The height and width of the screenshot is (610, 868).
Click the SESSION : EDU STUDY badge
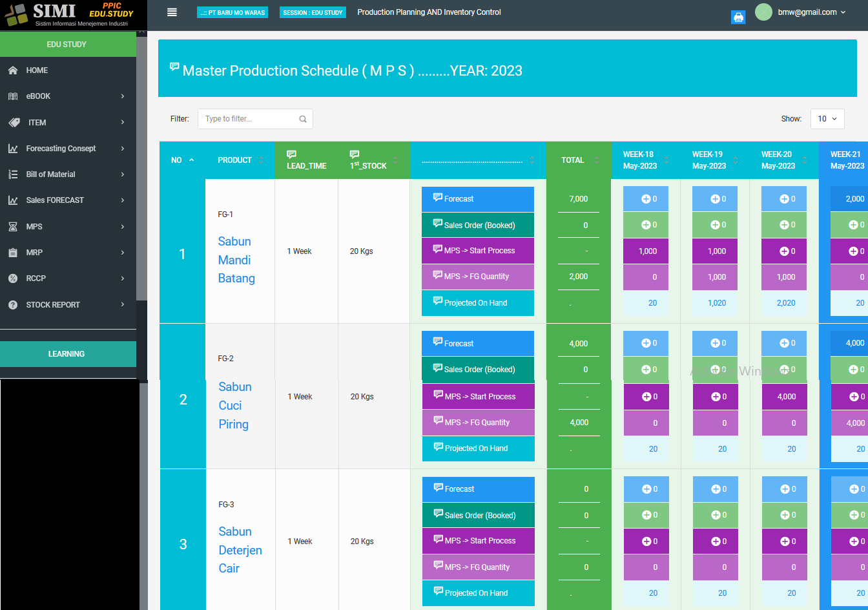coord(313,12)
